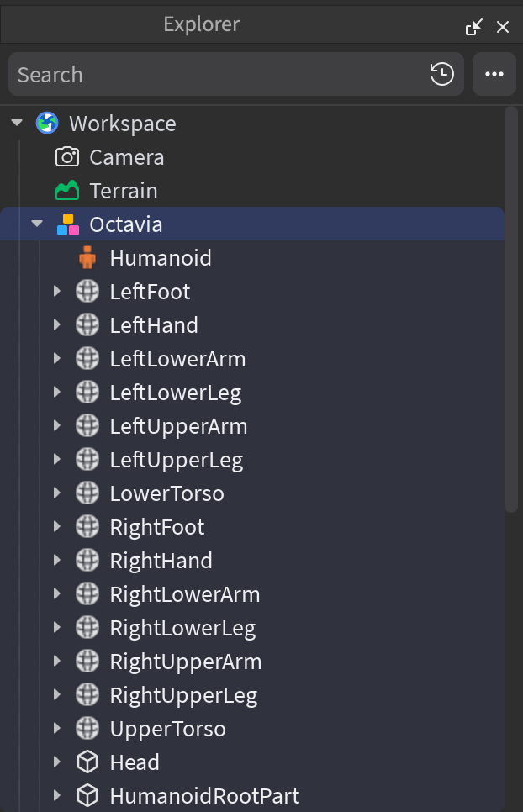
Task: Open the Explorer more options menu
Action: point(494,75)
